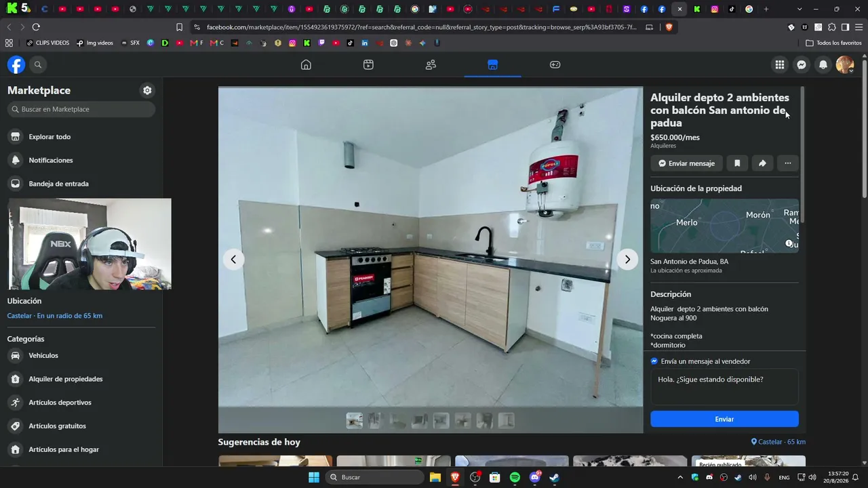Viewport: 868px width, 488px height.
Task: Select the Marketplace storefront tab icon
Action: coord(493,64)
